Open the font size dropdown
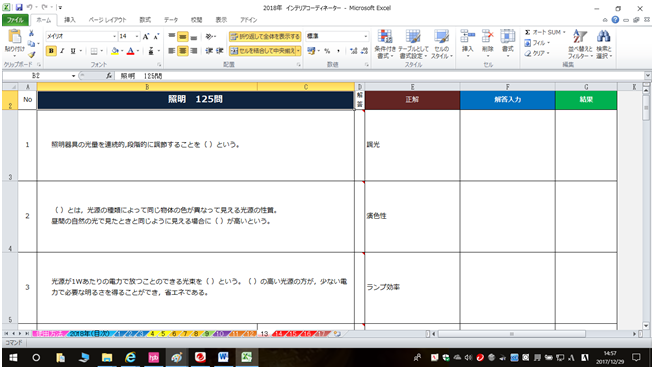Image resolution: width=654 pixels, height=370 pixels. tap(137, 37)
